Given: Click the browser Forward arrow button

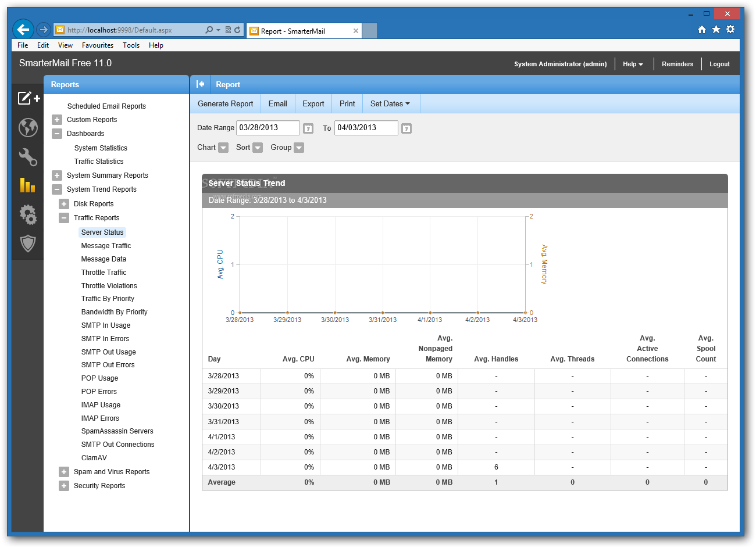Looking at the screenshot, I should pos(44,30).
